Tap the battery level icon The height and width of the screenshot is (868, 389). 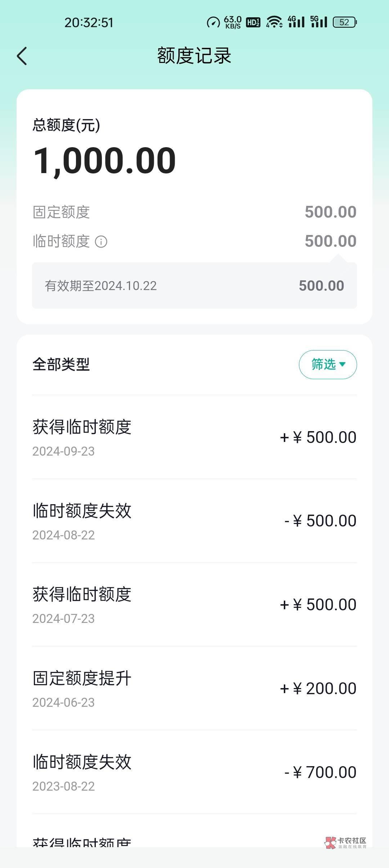coord(345,22)
